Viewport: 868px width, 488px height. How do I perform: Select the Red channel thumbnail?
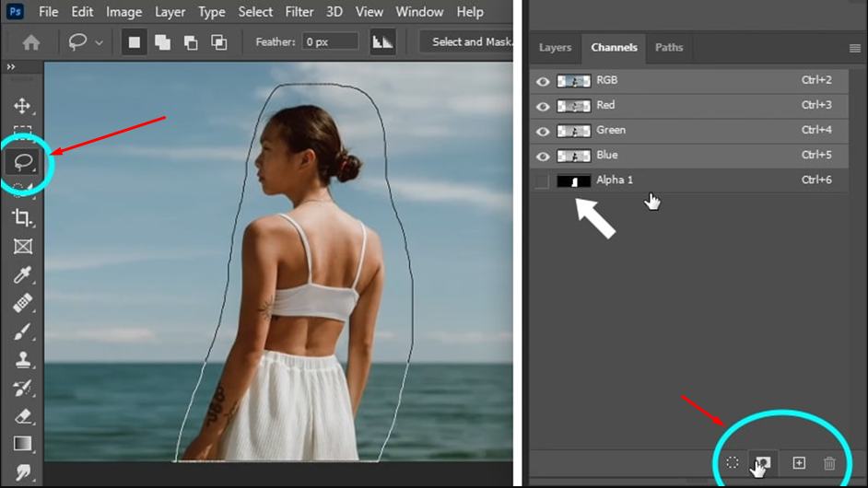(573, 106)
